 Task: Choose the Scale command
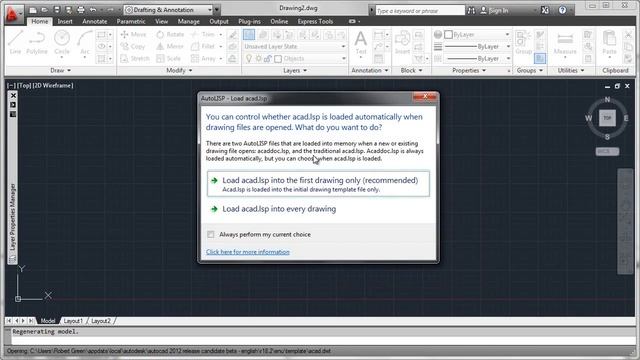point(169,59)
